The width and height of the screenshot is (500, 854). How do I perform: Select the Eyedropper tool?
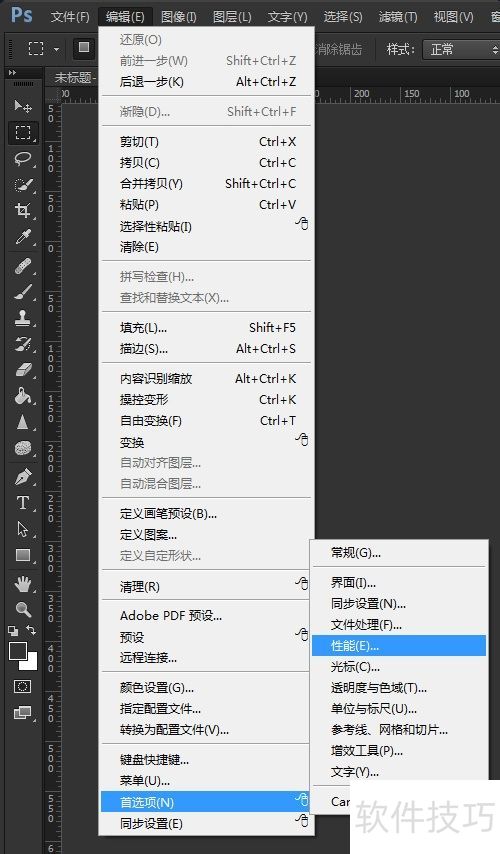[x=22, y=237]
